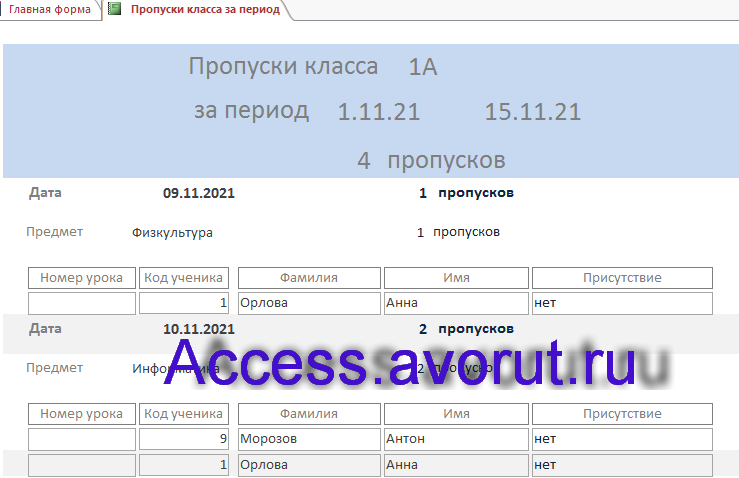Click the second table's 'Присутствие' header
Image resolution: width=739 pixels, height=478 pixels.
point(622,413)
